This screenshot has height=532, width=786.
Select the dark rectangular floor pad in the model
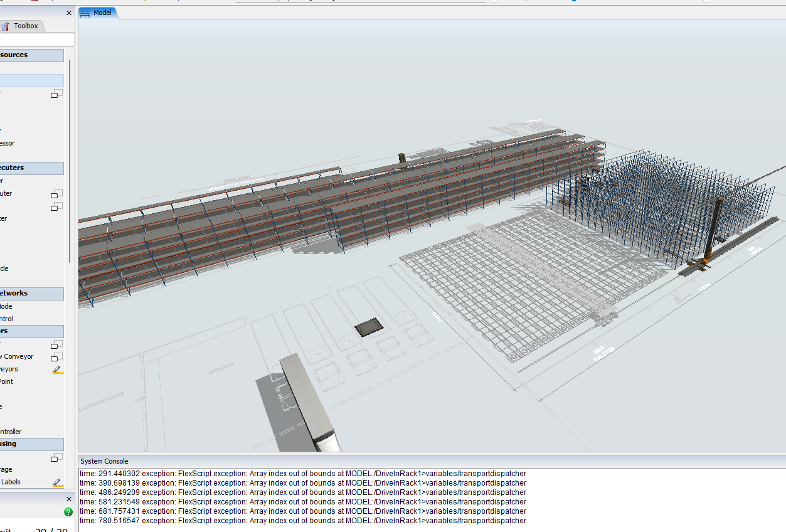point(369,327)
